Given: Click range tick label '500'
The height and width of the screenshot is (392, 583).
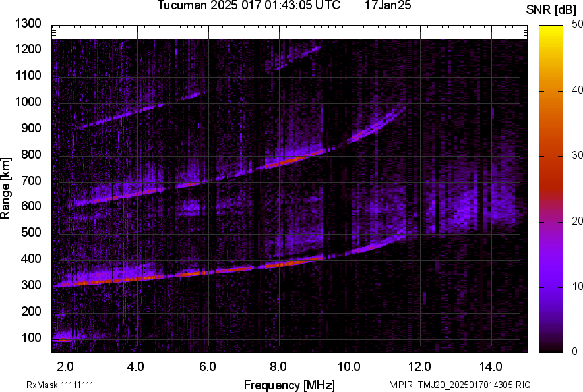Looking at the screenshot, I should pyautogui.click(x=31, y=232).
